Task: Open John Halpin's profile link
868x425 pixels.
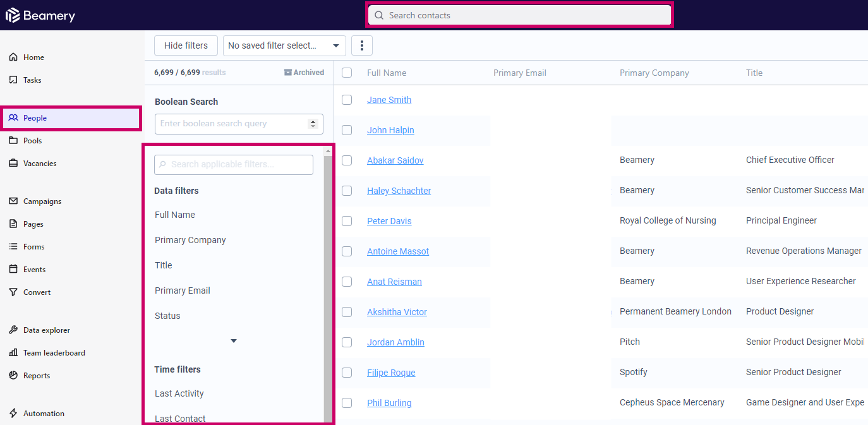Action: click(390, 130)
